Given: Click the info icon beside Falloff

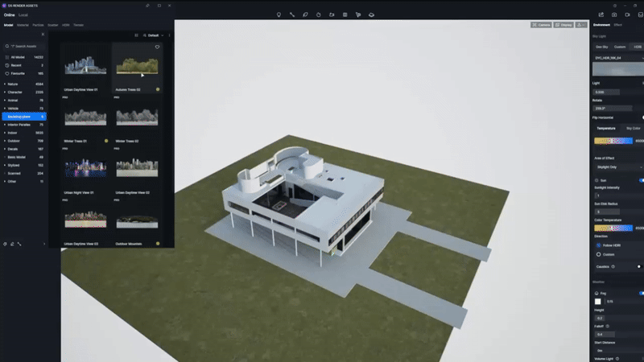Looking at the screenshot, I should click(x=608, y=327).
